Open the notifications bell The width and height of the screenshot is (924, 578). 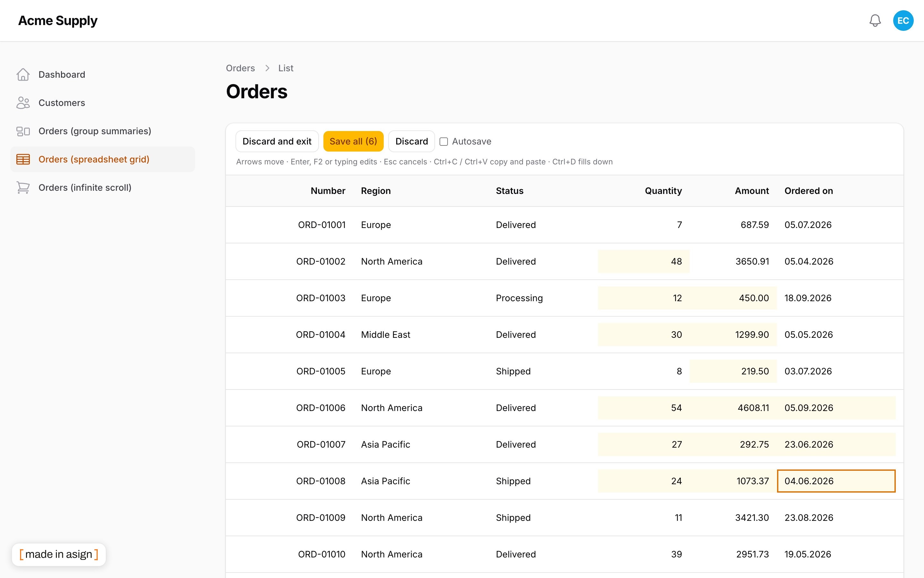[875, 21]
